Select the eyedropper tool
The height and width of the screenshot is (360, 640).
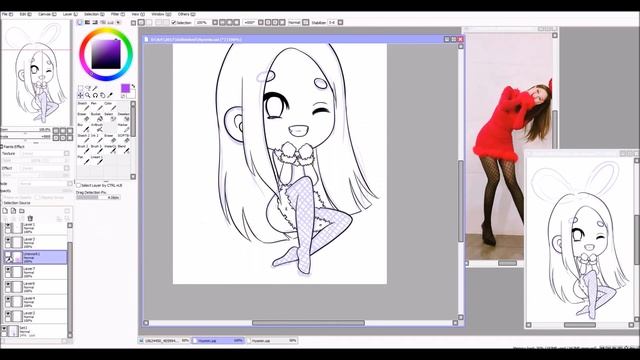[x=110, y=96]
